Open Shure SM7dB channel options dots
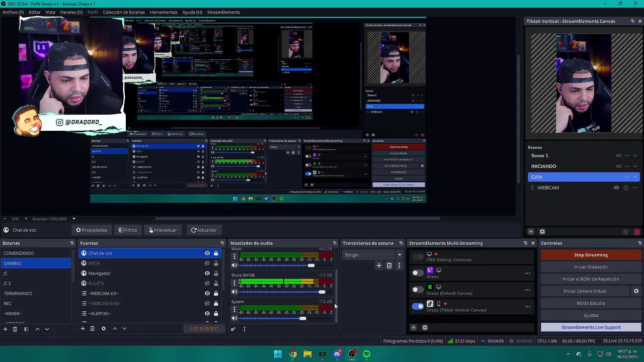 (x=234, y=283)
